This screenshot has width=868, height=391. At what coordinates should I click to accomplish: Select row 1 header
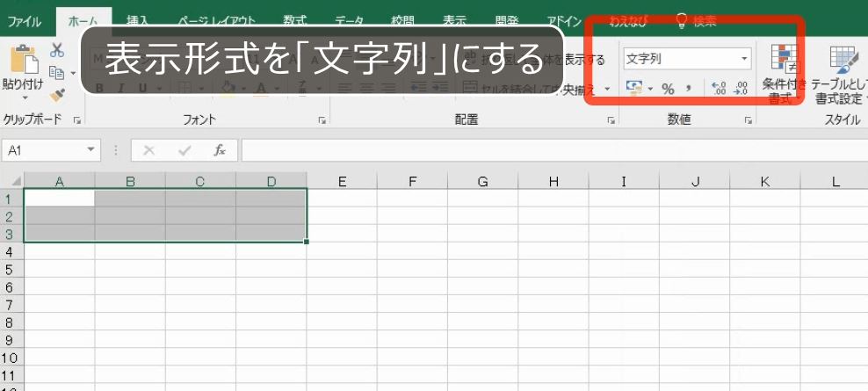[x=11, y=199]
